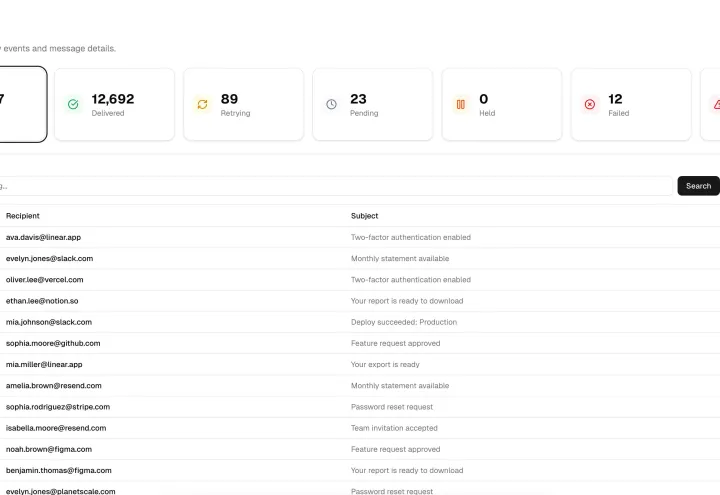The image size is (720, 495).
Task: Open the evelyn.jones@planetscale.com row
Action: tap(360, 489)
